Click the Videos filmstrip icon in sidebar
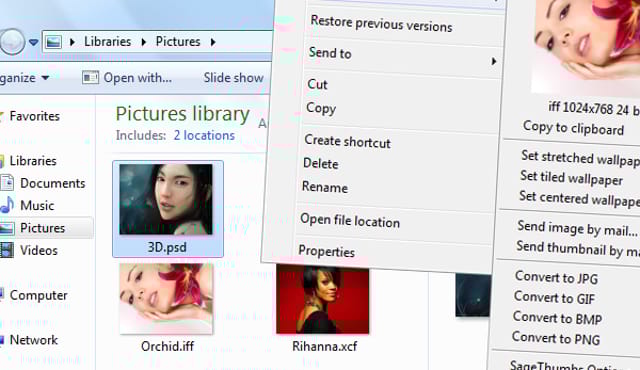Viewport: 640px width, 370px height. pyautogui.click(x=7, y=250)
